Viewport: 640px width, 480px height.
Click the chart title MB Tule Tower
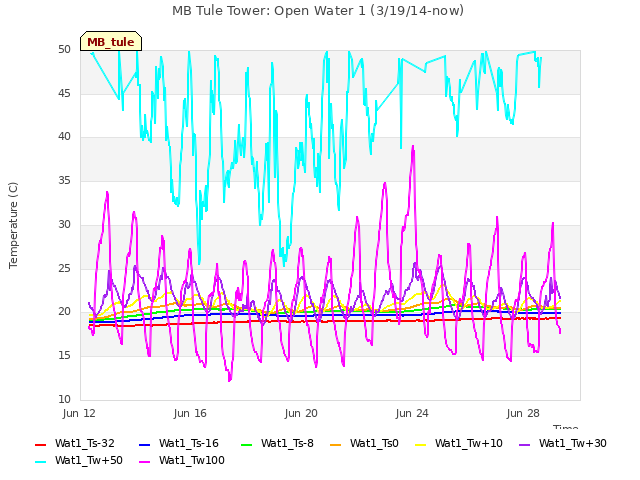pos(318,10)
